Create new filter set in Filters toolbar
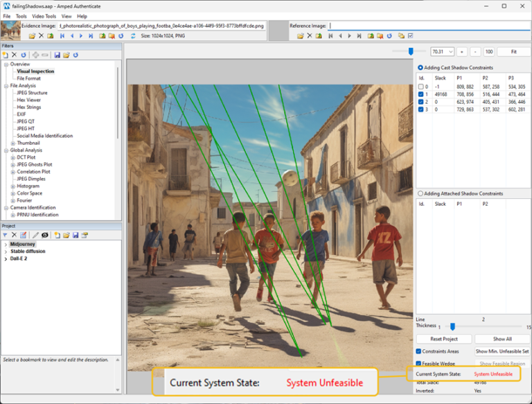This screenshot has height=404, width=532. click(x=5, y=55)
